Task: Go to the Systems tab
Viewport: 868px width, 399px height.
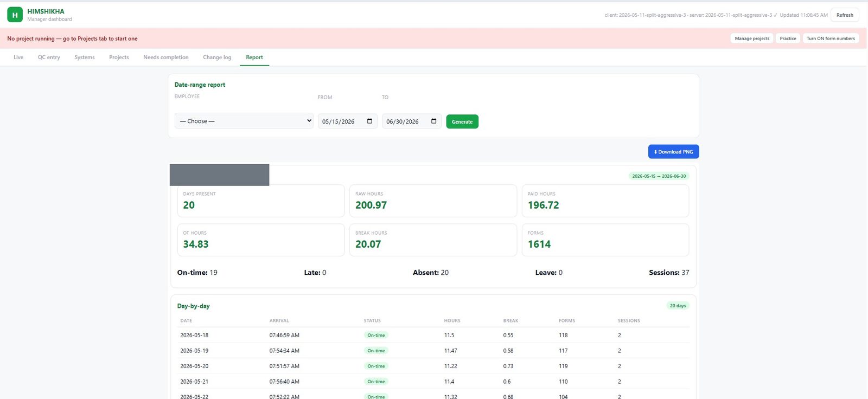Action: 85,57
